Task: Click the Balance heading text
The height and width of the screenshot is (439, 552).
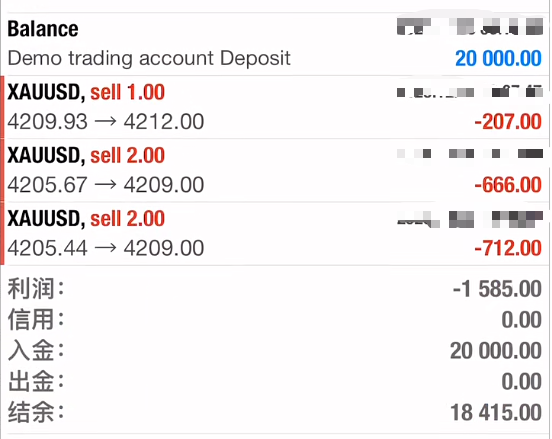Action: (43, 29)
